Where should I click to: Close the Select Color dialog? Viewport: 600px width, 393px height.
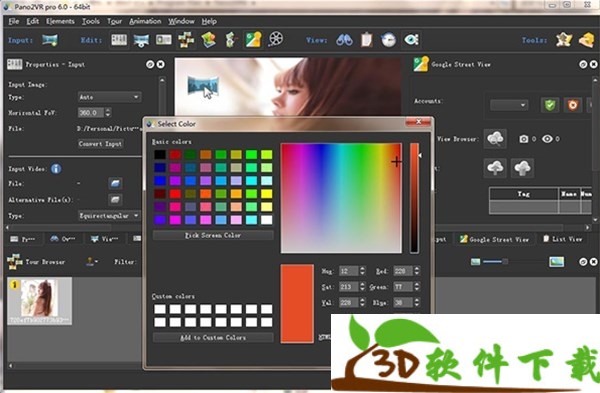(x=418, y=122)
